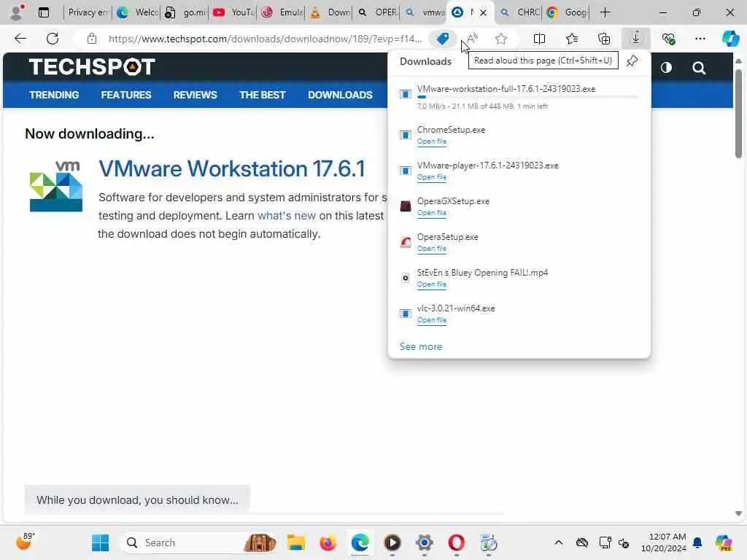Viewport: 747px width, 560px height.
Task: Open Opera from taskbar
Action: 457,542
